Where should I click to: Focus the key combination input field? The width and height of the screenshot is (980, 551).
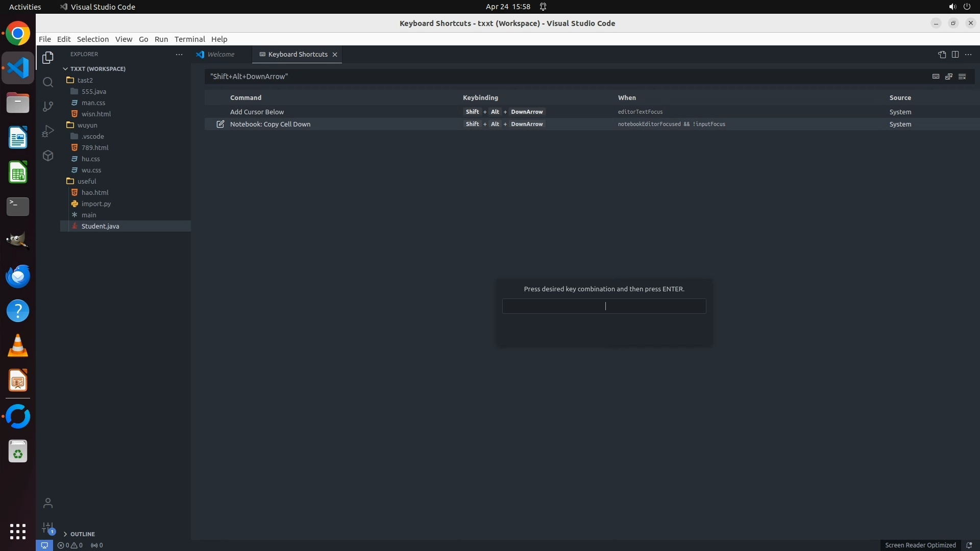click(x=604, y=306)
